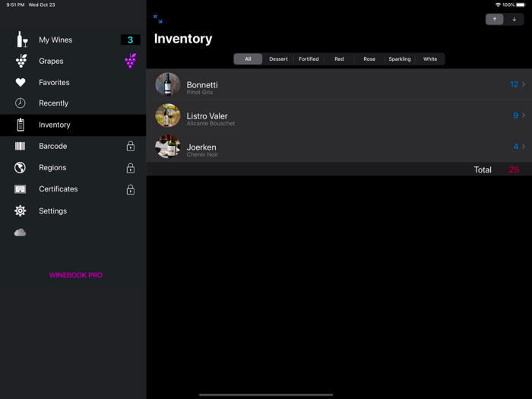Click the Regions globe icon
The height and width of the screenshot is (399, 532).
[x=20, y=168]
